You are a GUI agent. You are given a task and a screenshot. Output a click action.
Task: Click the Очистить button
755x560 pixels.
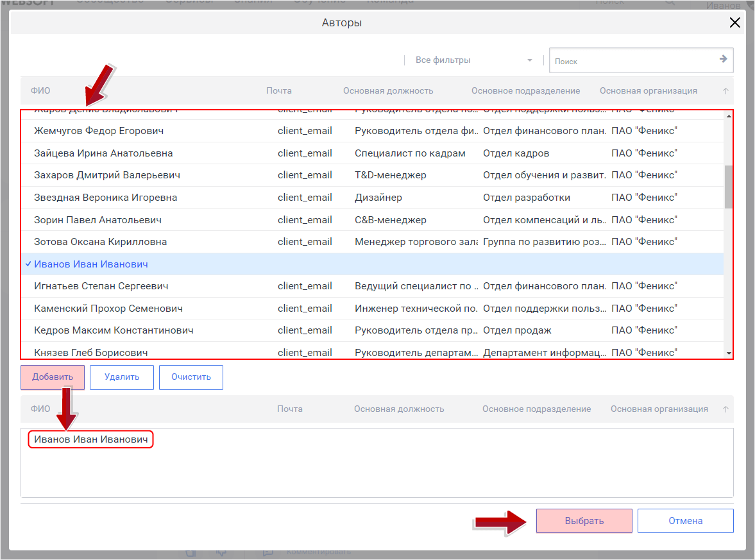191,377
